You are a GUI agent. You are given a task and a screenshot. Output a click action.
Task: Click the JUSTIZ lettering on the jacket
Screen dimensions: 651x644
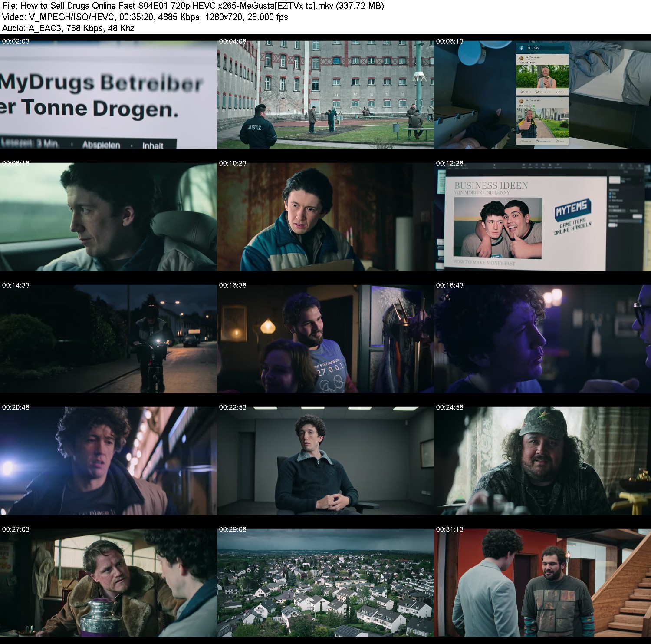coord(254,128)
